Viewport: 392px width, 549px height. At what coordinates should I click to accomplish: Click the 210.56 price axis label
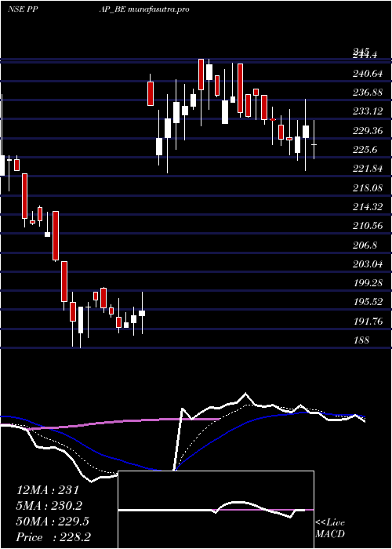(x=367, y=226)
